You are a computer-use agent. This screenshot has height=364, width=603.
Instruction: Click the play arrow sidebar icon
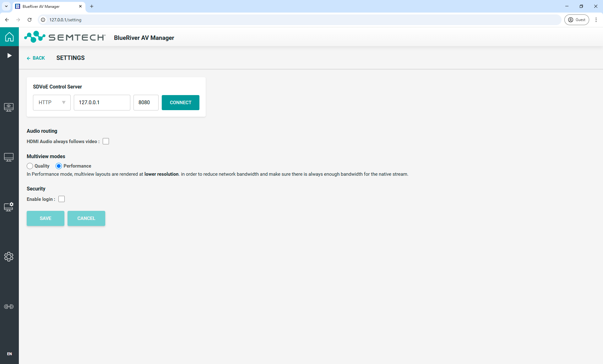(9, 56)
